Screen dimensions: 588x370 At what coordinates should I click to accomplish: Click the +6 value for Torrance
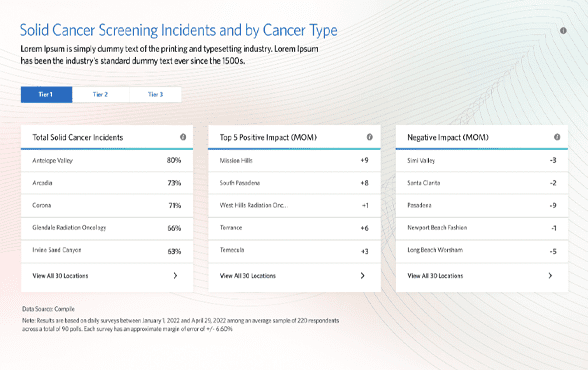click(364, 228)
